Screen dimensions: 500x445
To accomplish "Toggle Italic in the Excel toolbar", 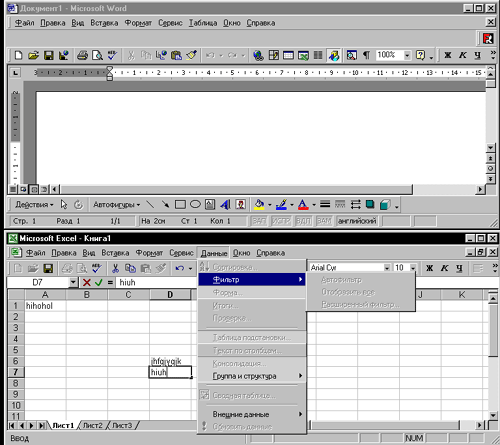I will (x=444, y=268).
